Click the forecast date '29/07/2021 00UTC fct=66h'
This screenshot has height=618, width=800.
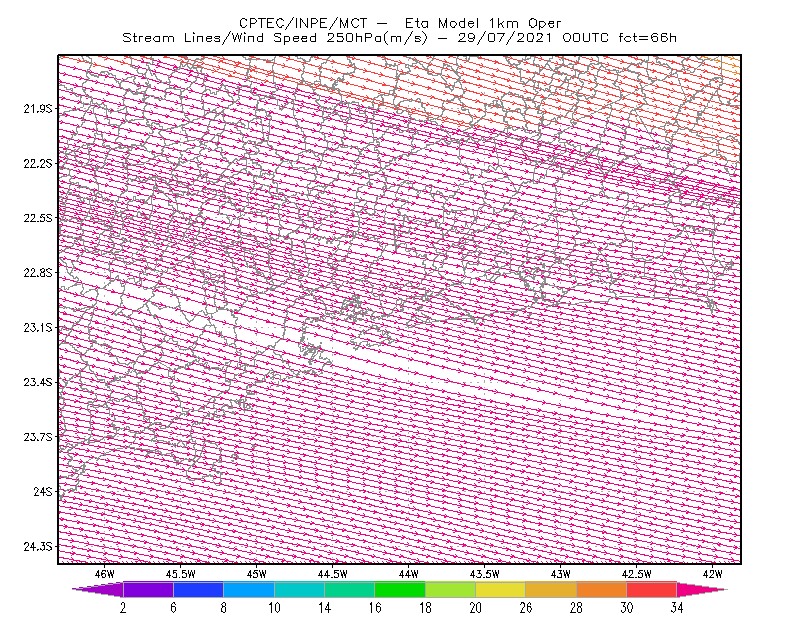tap(567, 38)
